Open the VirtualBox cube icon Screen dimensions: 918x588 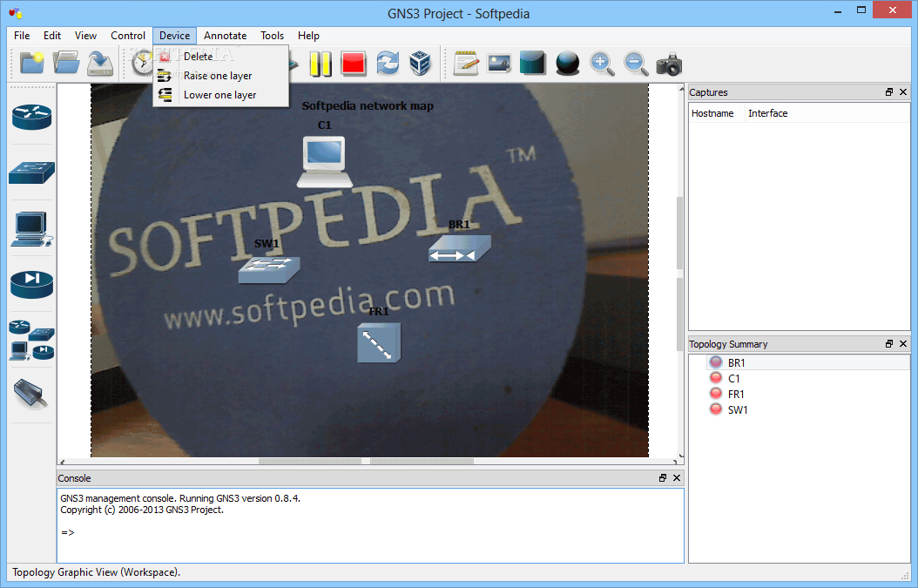click(421, 64)
